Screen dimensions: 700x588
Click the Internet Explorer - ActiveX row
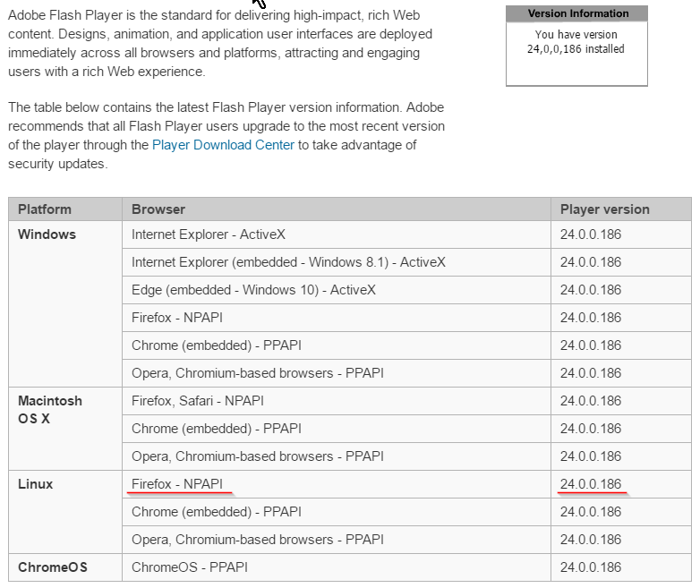pyautogui.click(x=208, y=234)
